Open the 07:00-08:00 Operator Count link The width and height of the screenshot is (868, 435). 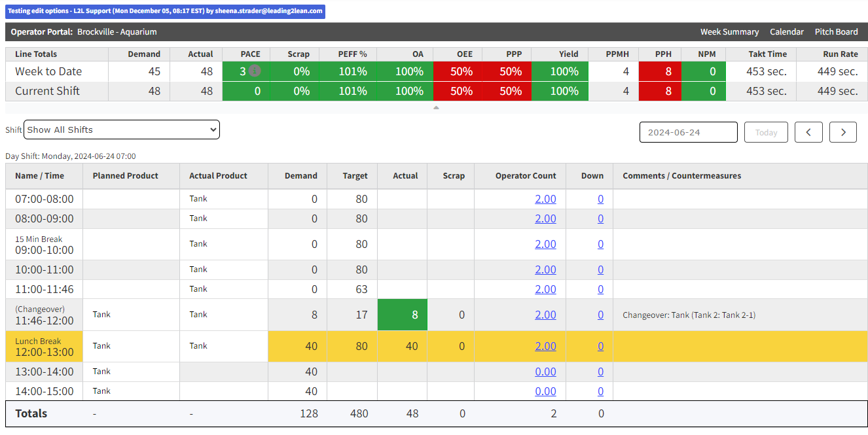point(545,198)
